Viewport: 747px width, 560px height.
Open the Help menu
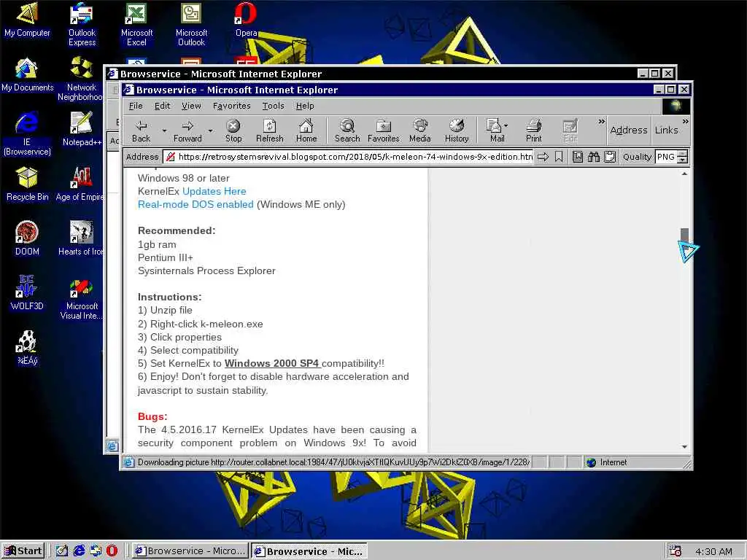pos(305,106)
